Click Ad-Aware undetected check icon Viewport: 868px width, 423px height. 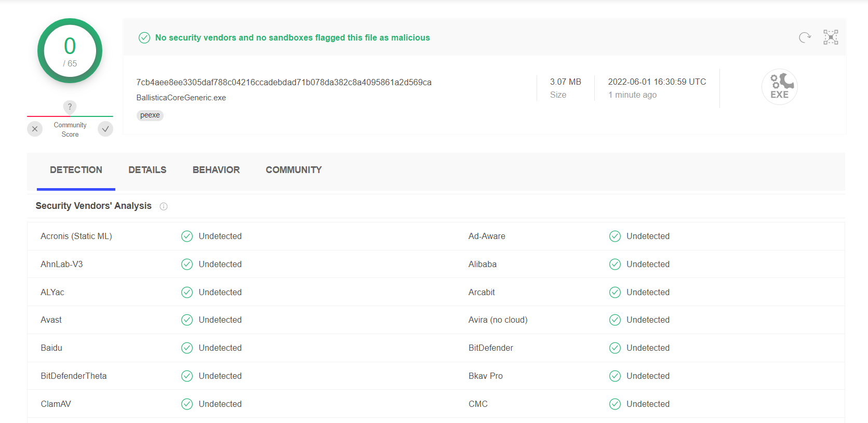(615, 236)
